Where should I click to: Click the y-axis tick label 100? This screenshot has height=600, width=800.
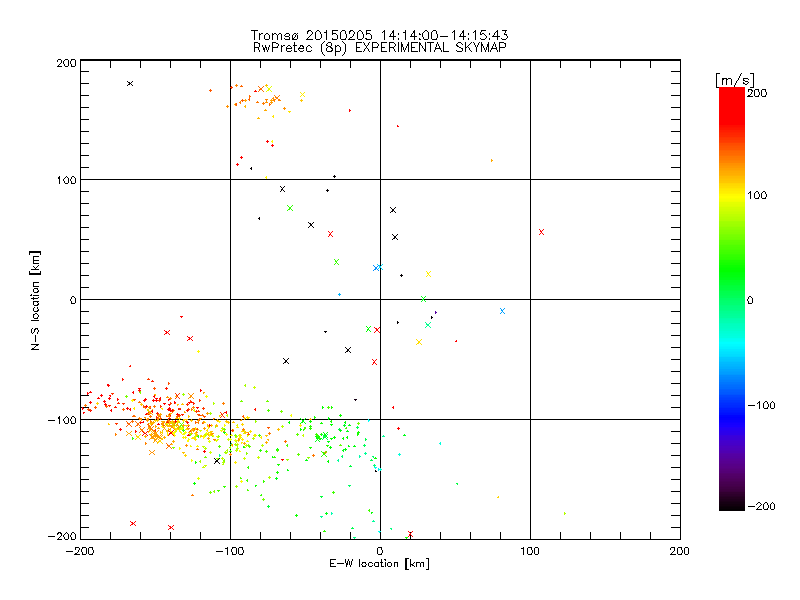pyautogui.click(x=66, y=180)
